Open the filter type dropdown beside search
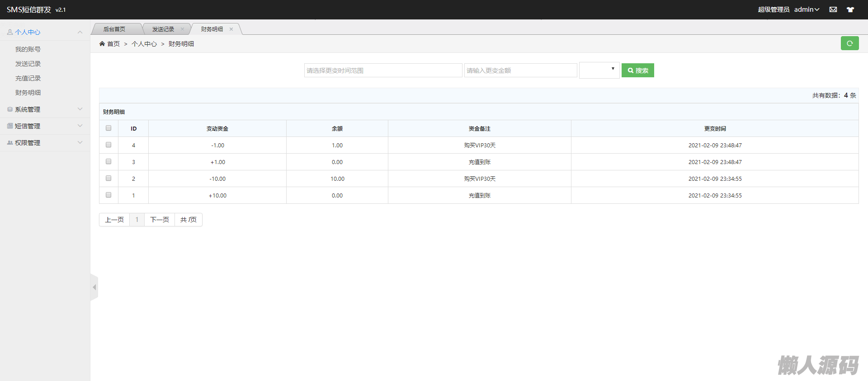This screenshot has width=868, height=381. 599,71
